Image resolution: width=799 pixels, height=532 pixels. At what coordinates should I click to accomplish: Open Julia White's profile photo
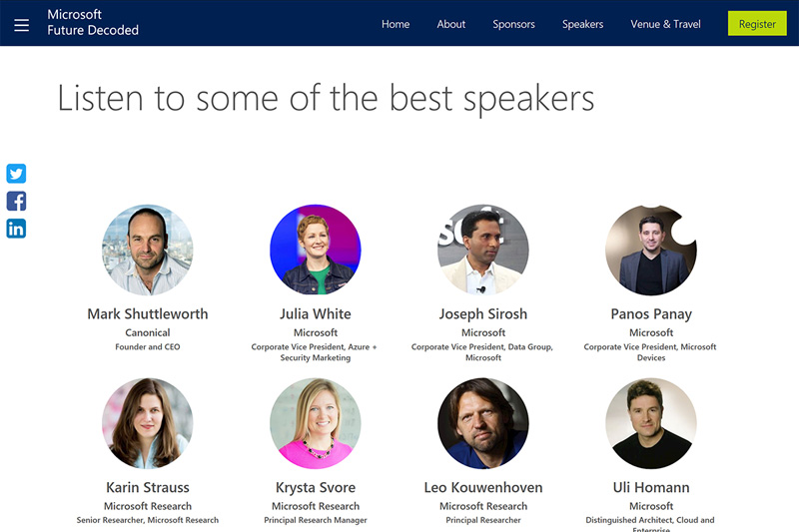316,250
